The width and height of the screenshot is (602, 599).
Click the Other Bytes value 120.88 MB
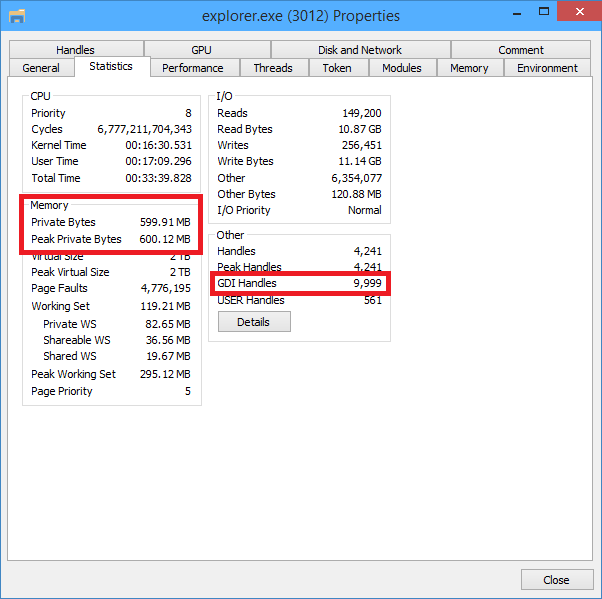point(357,194)
